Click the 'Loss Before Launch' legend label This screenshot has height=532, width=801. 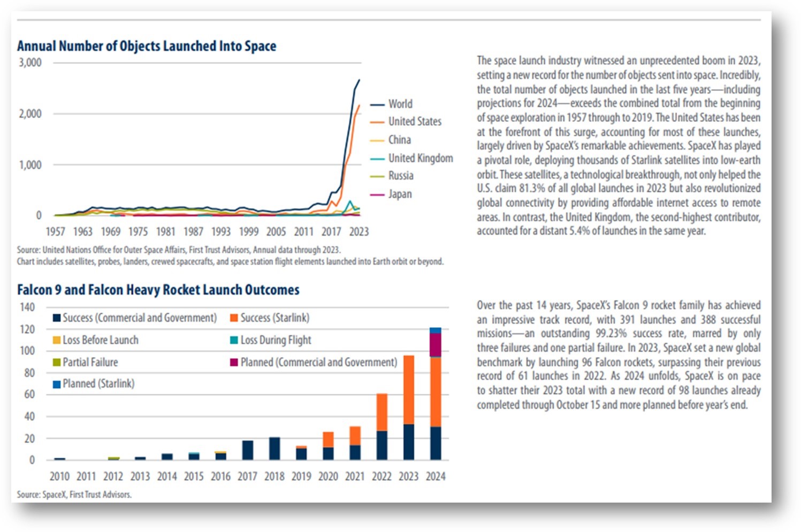pyautogui.click(x=101, y=340)
